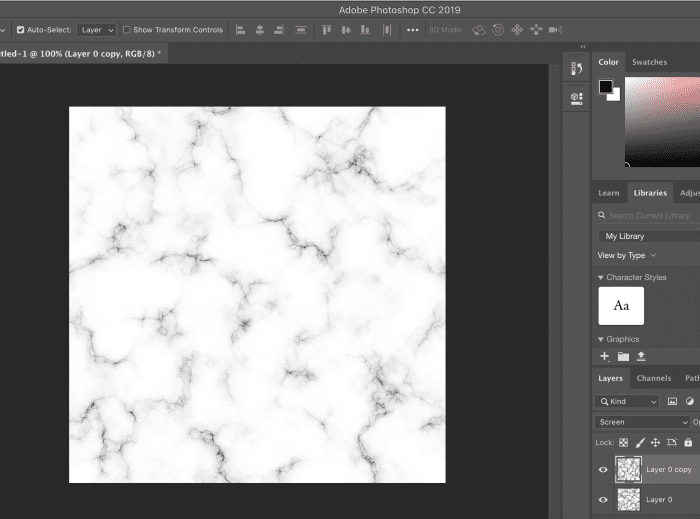The image size is (700, 519).
Task: Click the Layer 0 layer name
Action: (659, 499)
